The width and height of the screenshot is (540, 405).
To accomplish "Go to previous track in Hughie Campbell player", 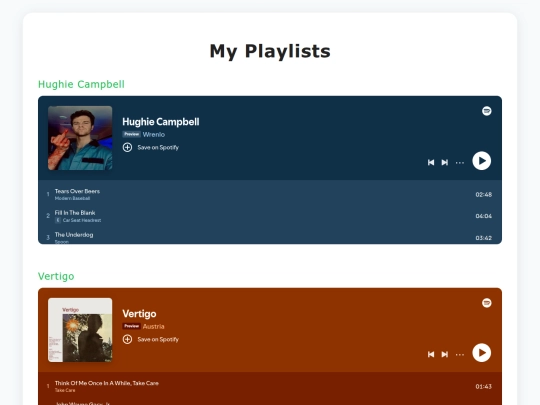I will click(x=431, y=162).
